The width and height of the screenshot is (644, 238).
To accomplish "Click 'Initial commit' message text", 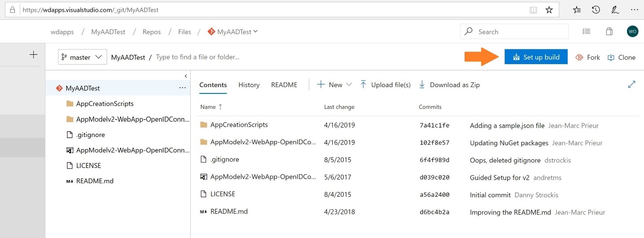I will click(x=490, y=194).
